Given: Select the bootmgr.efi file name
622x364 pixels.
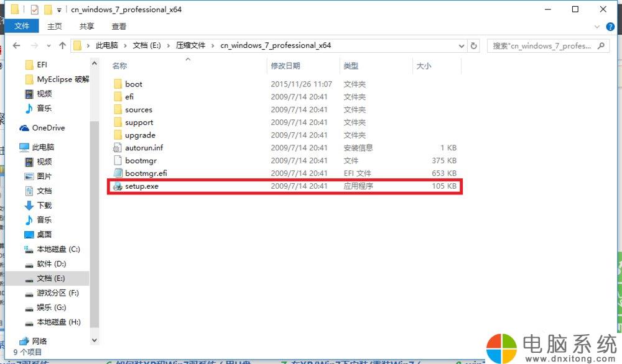Looking at the screenshot, I should (x=146, y=173).
